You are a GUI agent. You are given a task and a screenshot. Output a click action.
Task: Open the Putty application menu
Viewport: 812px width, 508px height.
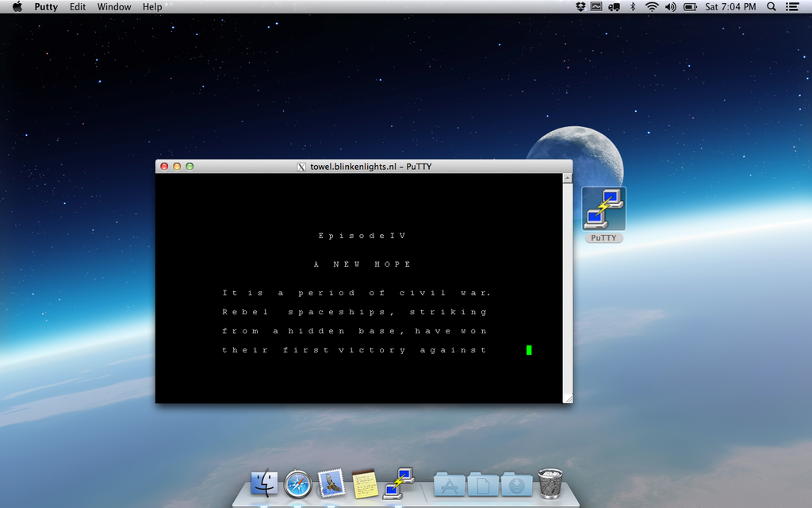click(x=46, y=6)
